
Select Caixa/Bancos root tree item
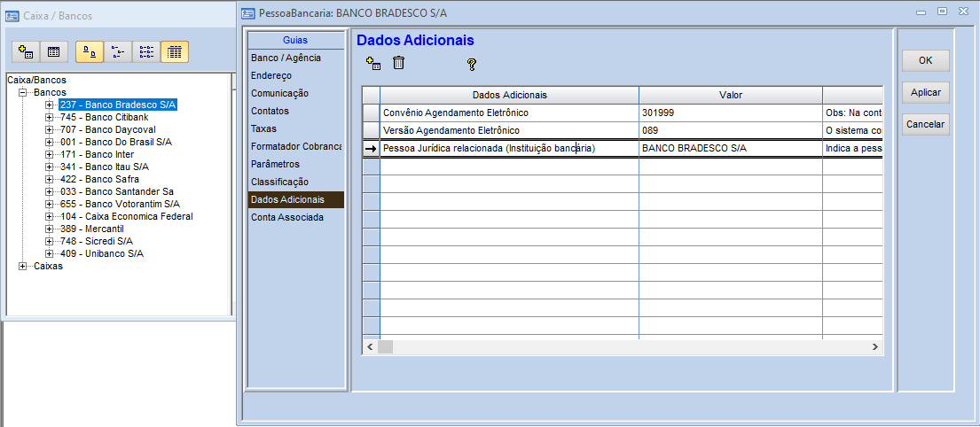pos(37,80)
